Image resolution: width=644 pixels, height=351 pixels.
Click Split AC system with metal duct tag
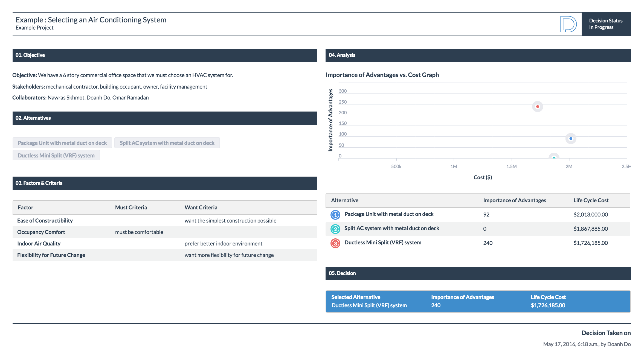click(x=167, y=143)
